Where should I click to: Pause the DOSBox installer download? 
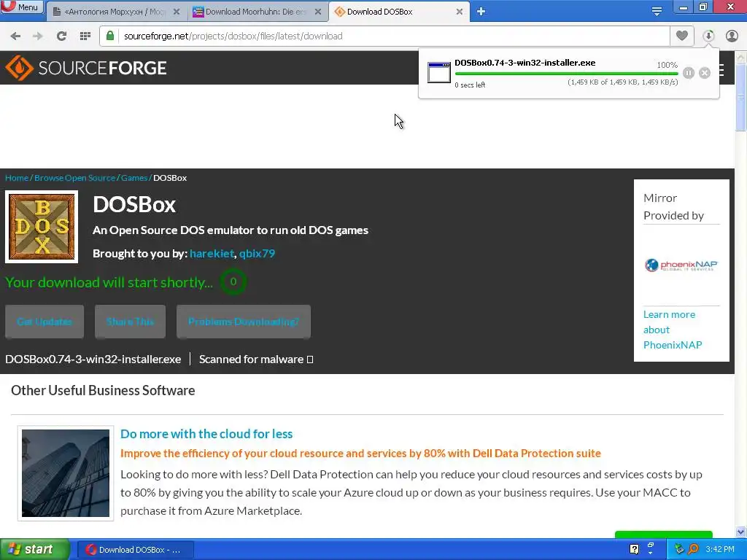(689, 73)
